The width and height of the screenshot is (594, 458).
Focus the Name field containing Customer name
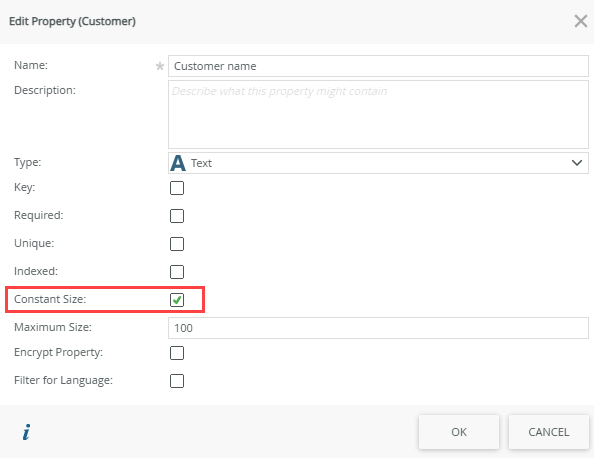(x=378, y=66)
